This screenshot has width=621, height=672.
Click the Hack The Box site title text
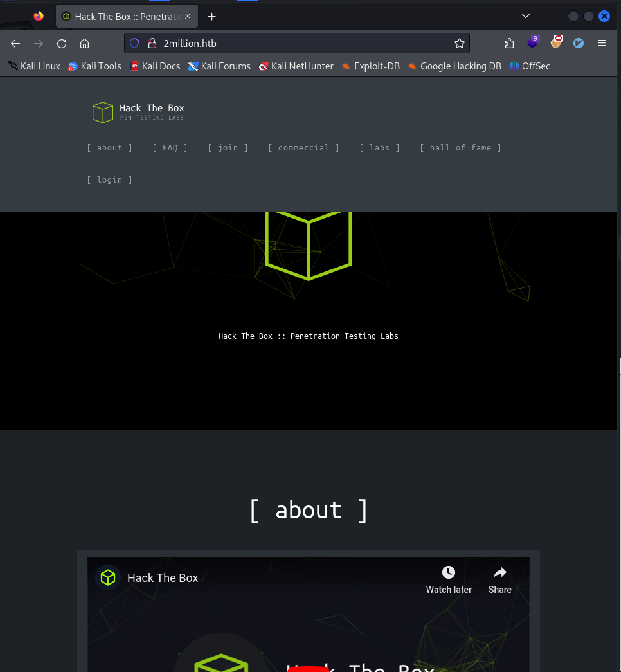[x=152, y=108]
